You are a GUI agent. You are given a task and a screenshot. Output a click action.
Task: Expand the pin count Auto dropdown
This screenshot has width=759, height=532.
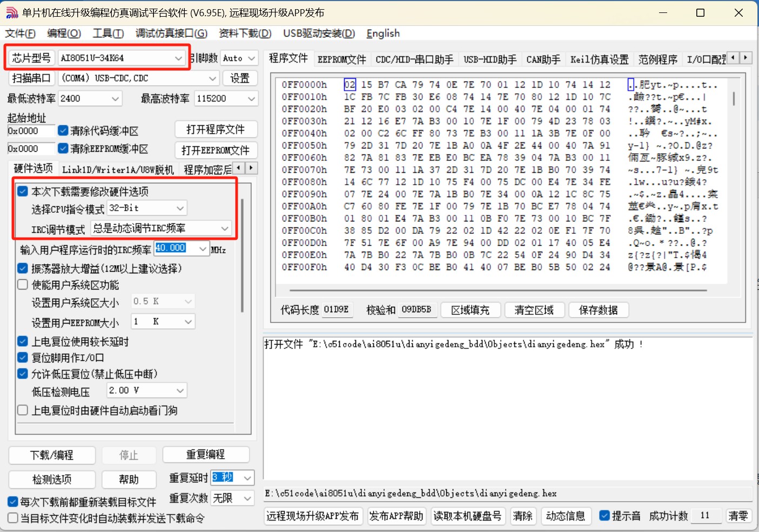pyautogui.click(x=252, y=58)
